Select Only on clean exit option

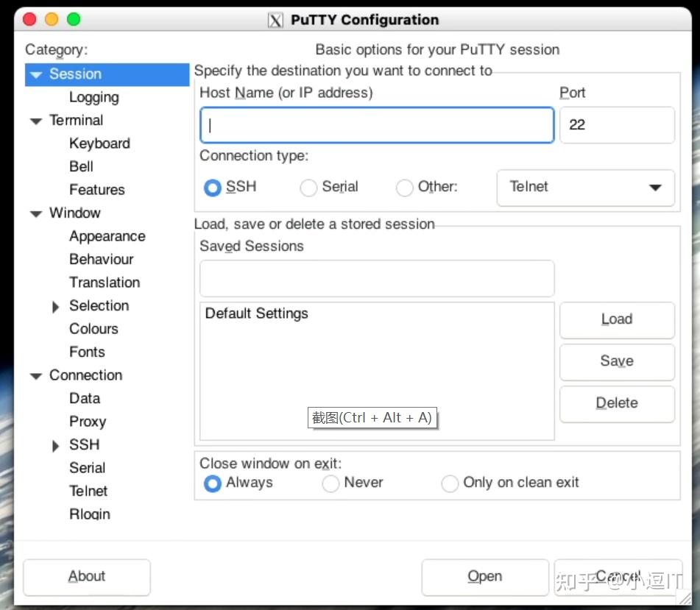click(x=450, y=483)
